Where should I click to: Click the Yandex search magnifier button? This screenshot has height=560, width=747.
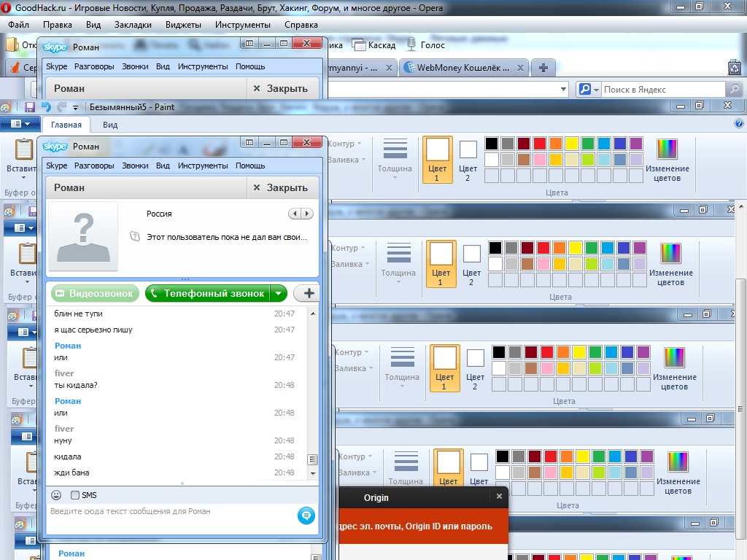[735, 89]
